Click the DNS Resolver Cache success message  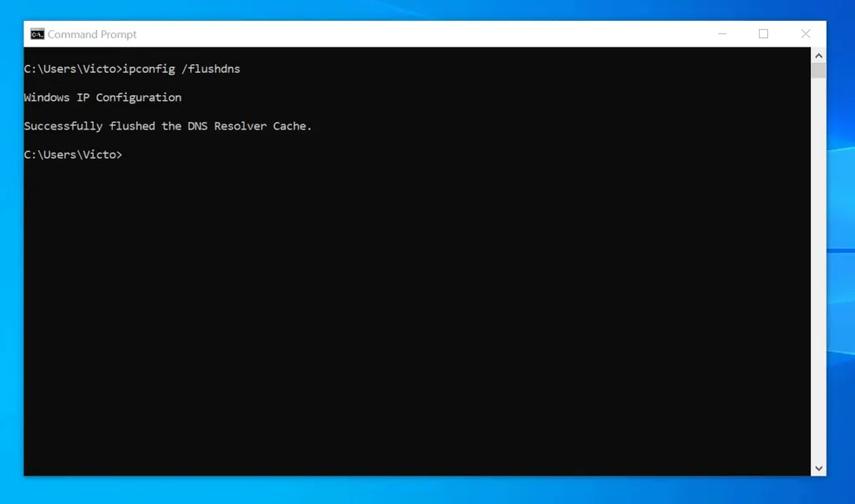[x=167, y=125]
